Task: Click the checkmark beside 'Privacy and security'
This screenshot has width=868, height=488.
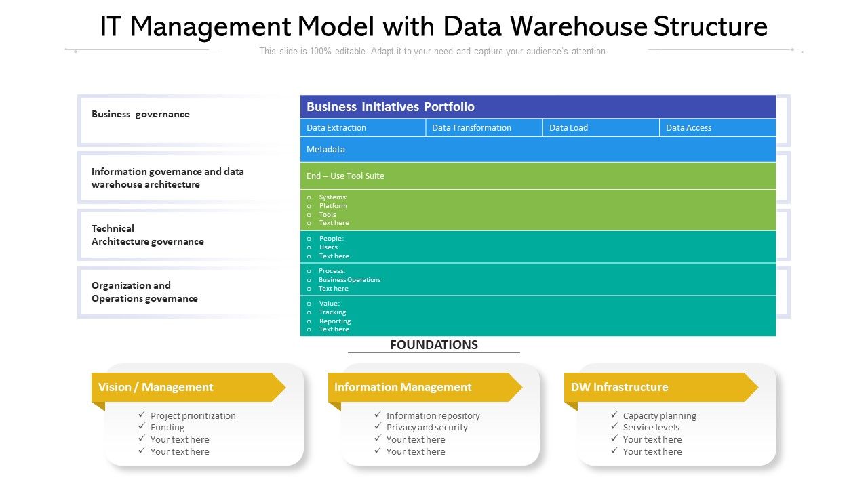Action: pos(378,426)
